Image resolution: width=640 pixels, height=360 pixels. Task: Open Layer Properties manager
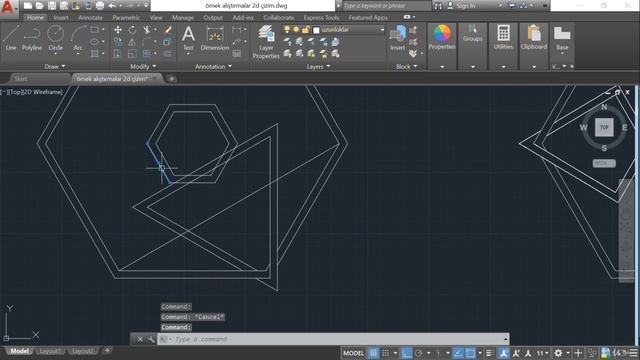266,42
